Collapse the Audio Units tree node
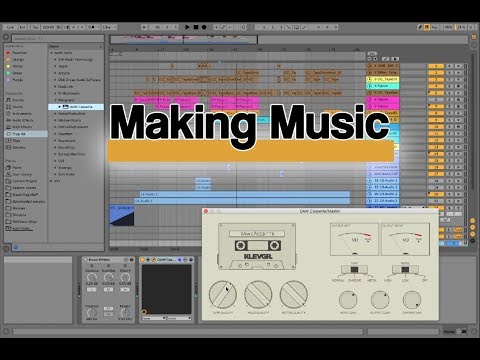Viewport: 480px width, 360px height. pyautogui.click(x=52, y=53)
